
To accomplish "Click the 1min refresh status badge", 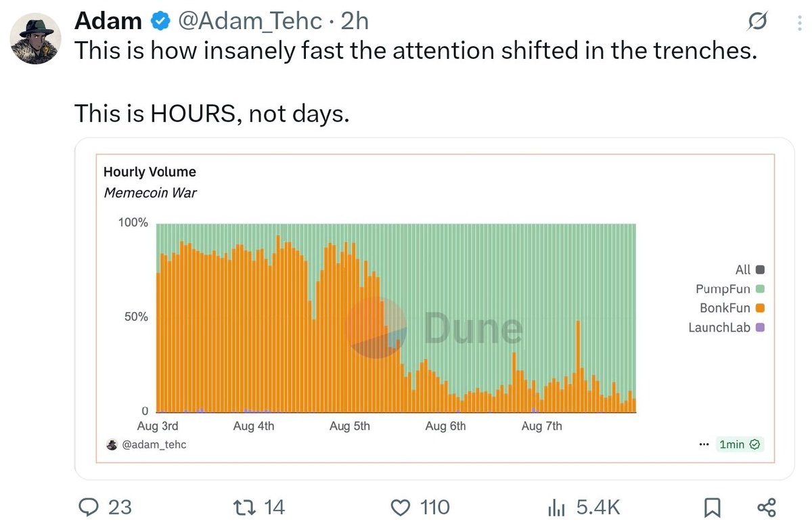I will tap(741, 445).
